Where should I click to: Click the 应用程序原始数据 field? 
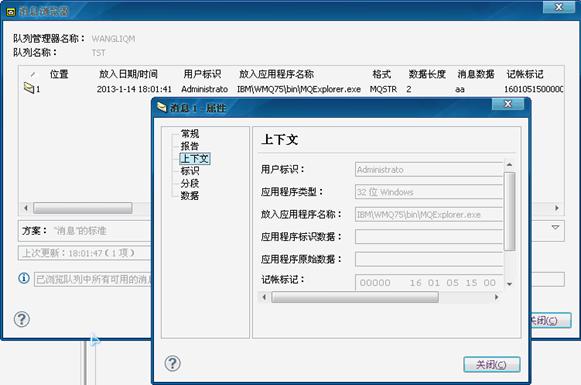pos(429,259)
